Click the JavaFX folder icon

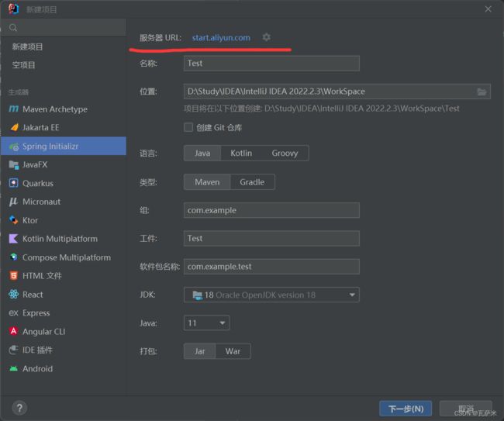coord(14,165)
